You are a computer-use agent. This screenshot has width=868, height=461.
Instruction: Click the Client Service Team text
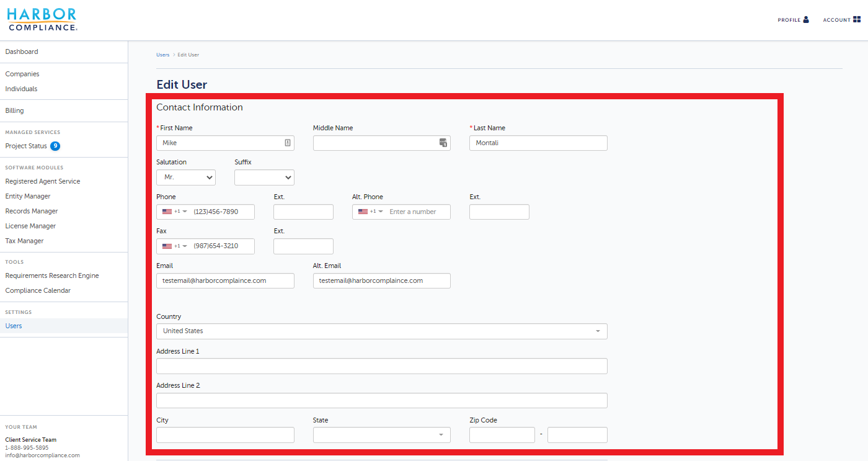(x=30, y=440)
